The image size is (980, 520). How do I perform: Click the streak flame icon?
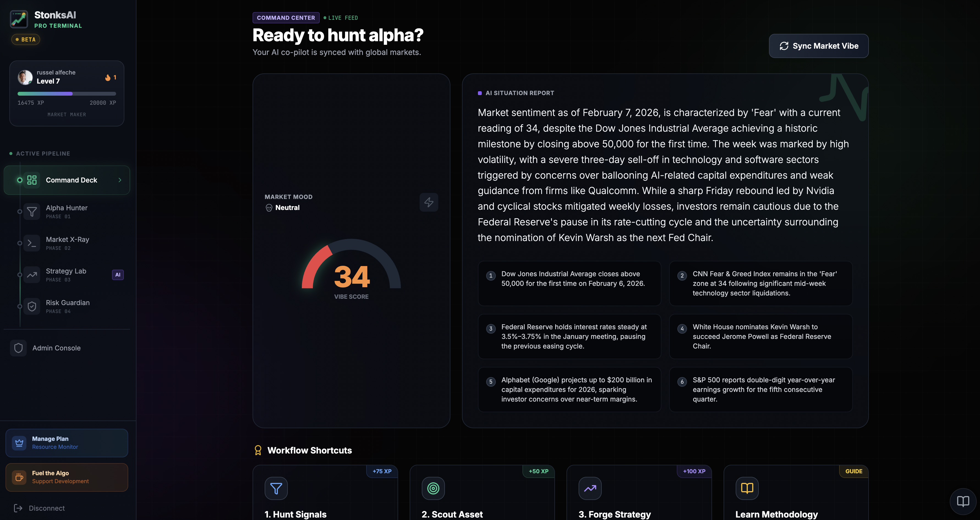point(108,78)
